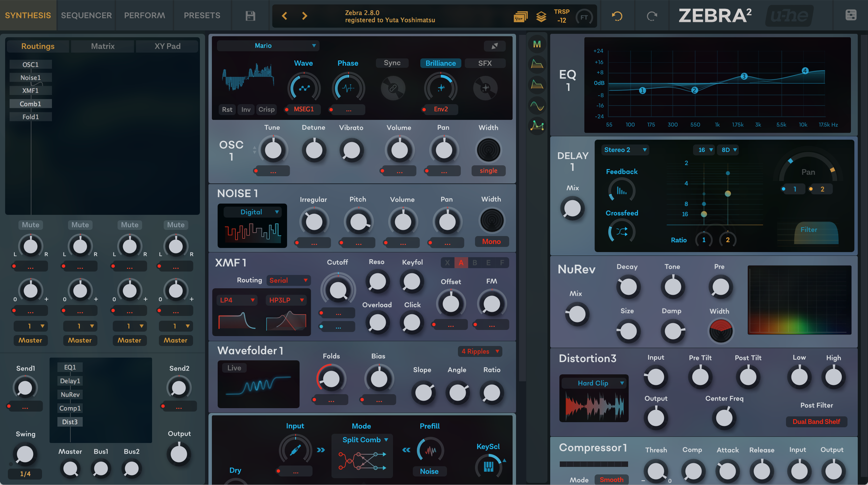Click the KeyScl keyboard knob icon
The height and width of the screenshot is (485, 868).
tap(489, 466)
